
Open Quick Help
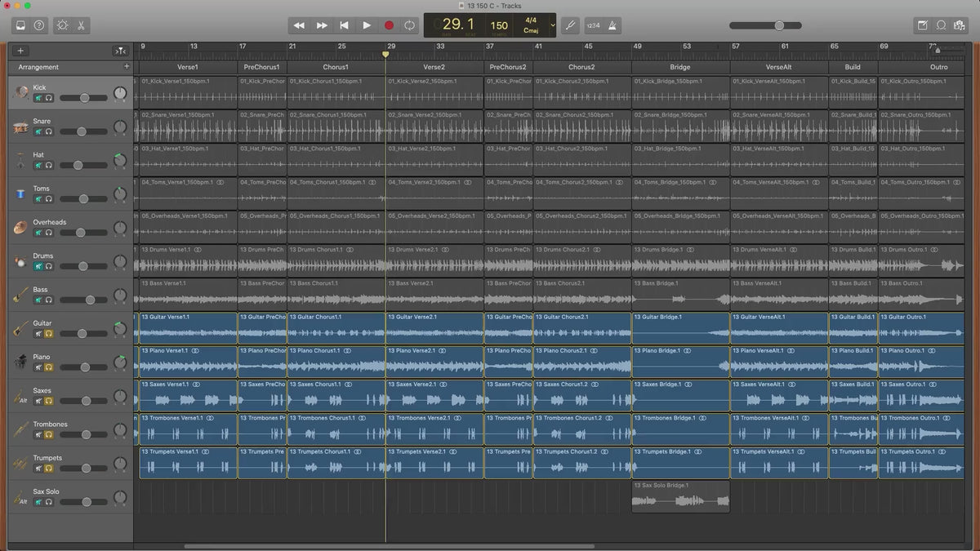click(x=39, y=25)
